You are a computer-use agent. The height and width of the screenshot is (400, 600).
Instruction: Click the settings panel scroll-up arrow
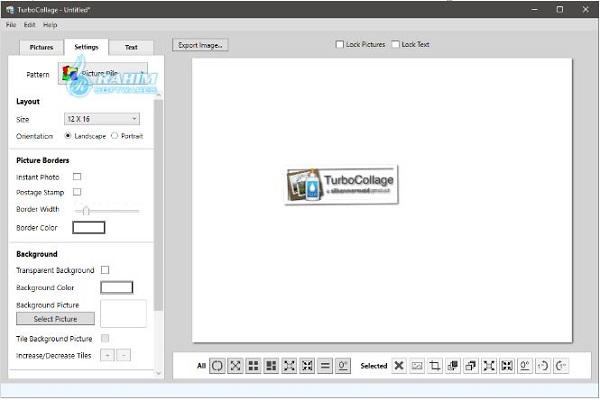pos(159,95)
